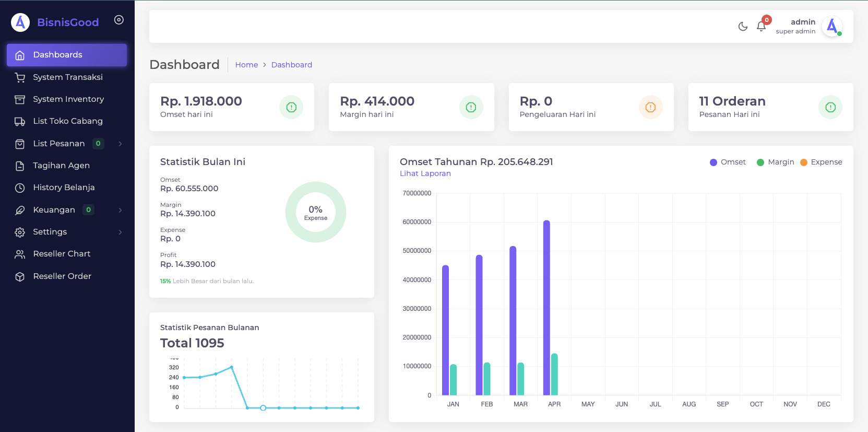Expand the Keuangan submenu arrow

click(121, 210)
